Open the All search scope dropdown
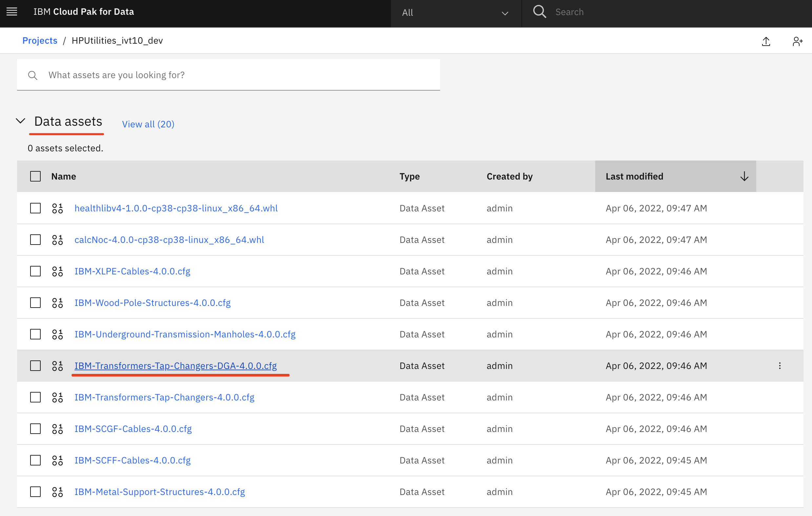Screen dimensions: 812x516 pyautogui.click(x=456, y=13)
